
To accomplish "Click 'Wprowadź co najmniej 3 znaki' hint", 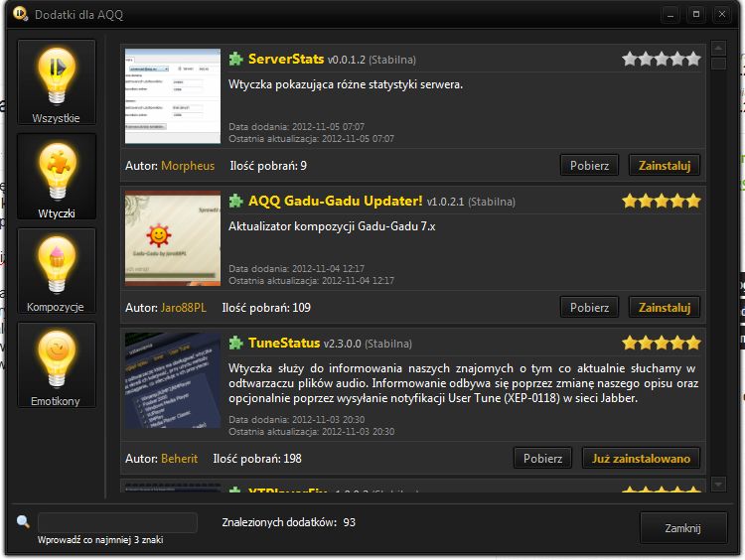I will click(x=100, y=540).
